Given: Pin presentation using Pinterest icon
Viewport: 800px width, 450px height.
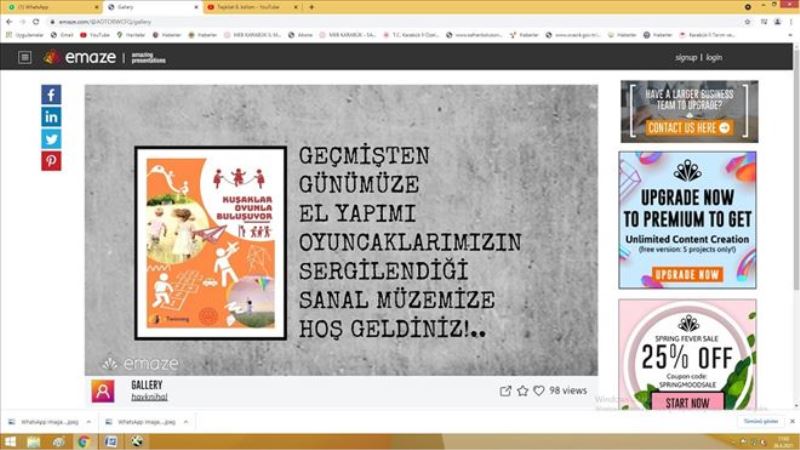Looking at the screenshot, I should coord(51,161).
